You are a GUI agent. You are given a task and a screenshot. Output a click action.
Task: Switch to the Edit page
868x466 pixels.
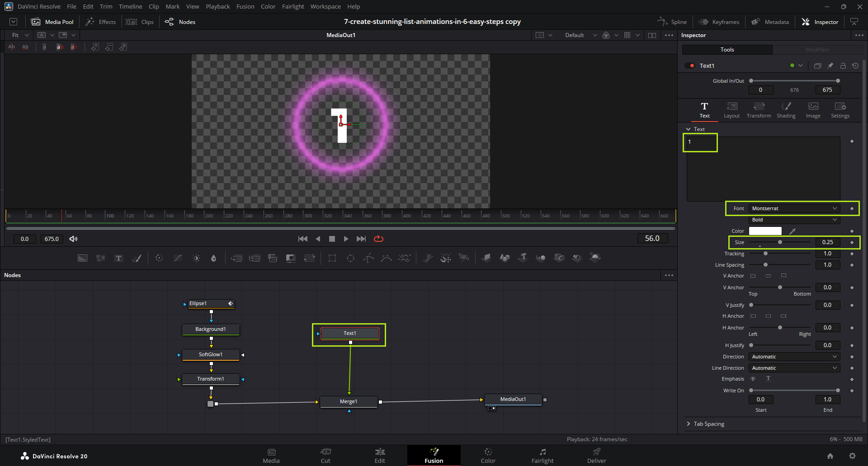click(x=380, y=455)
